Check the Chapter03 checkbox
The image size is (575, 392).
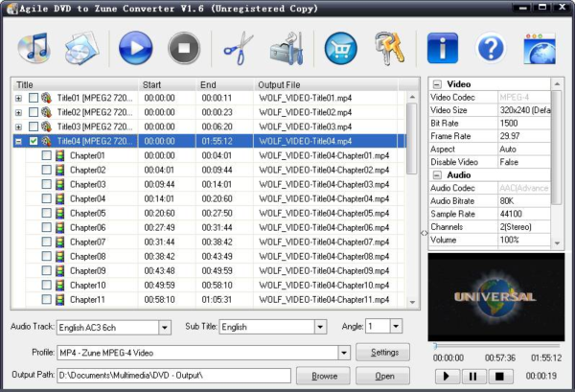pos(47,184)
